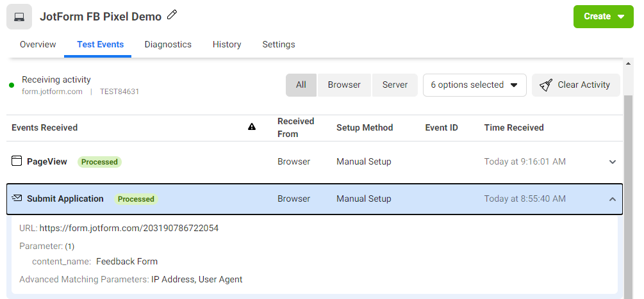The width and height of the screenshot is (644, 299).
Task: Click the laptop data source icon
Action: [19, 17]
